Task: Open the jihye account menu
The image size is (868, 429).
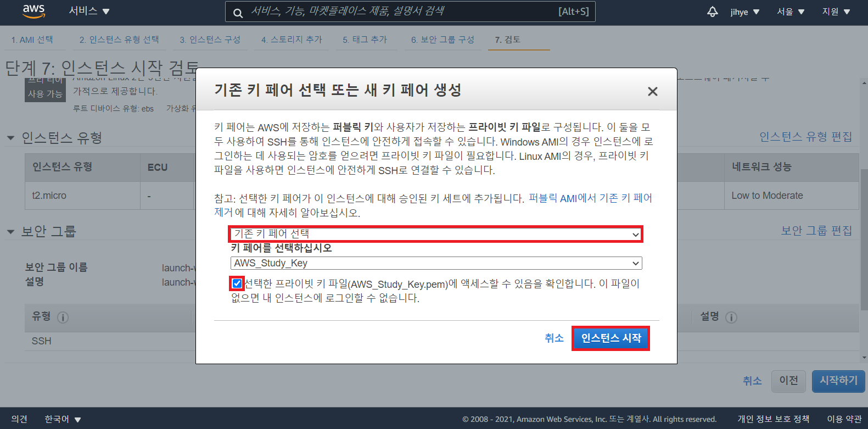Action: click(744, 12)
